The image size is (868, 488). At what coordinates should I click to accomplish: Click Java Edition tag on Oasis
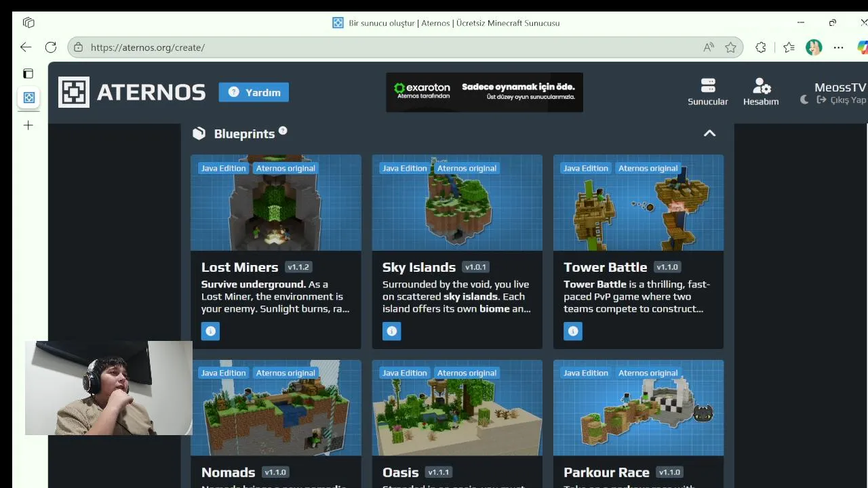point(404,373)
